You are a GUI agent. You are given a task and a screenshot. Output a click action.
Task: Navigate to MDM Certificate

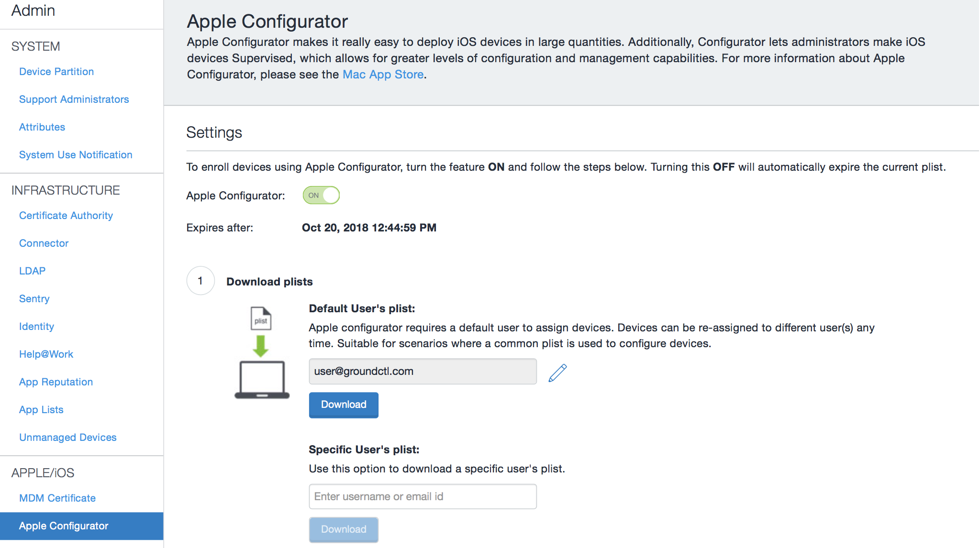[57, 498]
